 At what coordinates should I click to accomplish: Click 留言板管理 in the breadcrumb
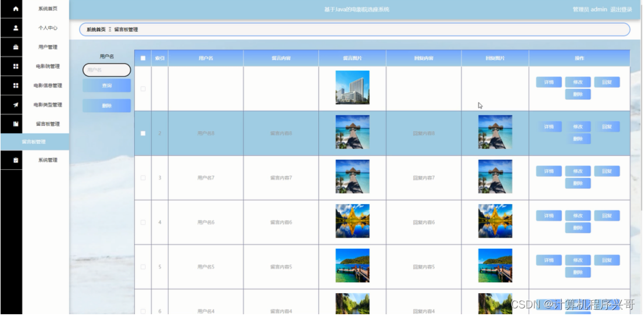(126, 30)
